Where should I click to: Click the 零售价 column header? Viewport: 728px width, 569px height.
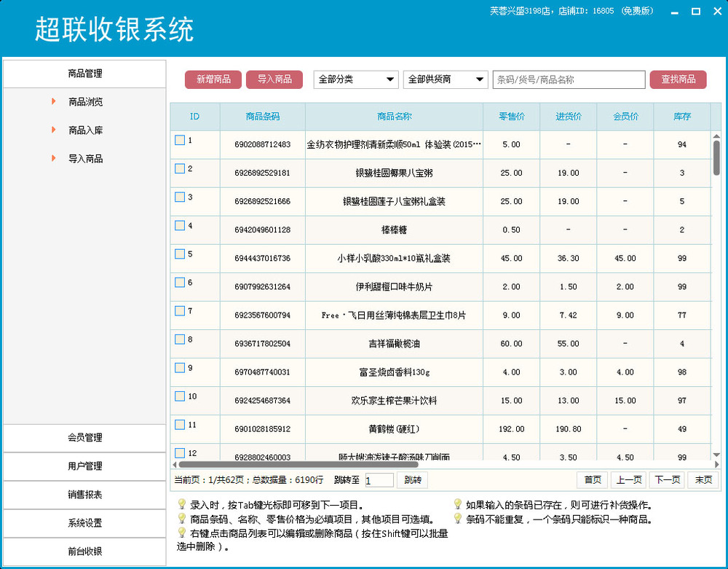click(x=512, y=117)
